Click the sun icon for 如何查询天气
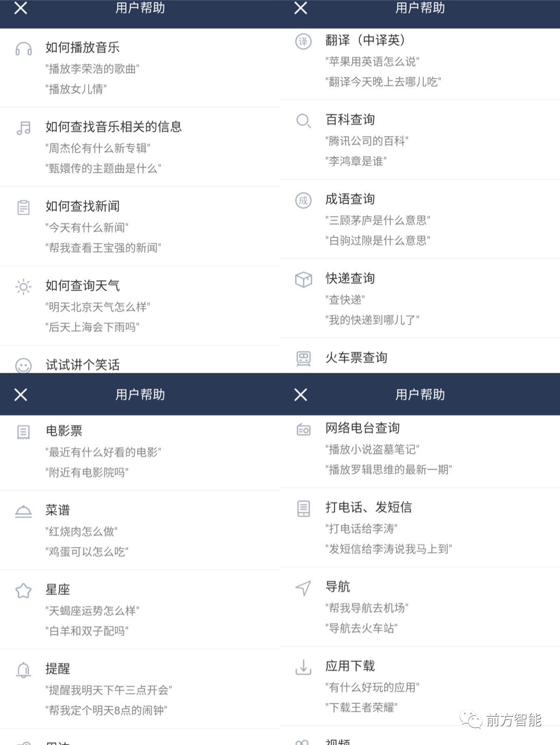The image size is (560, 745). point(23,286)
